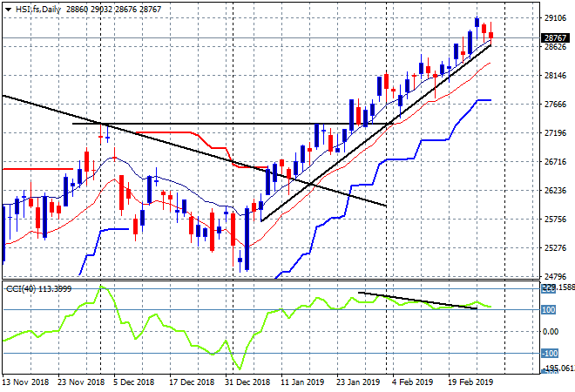The width and height of the screenshot is (575, 392).
Task: Click the 13 Nov 2018 date label
Action: pos(25,382)
